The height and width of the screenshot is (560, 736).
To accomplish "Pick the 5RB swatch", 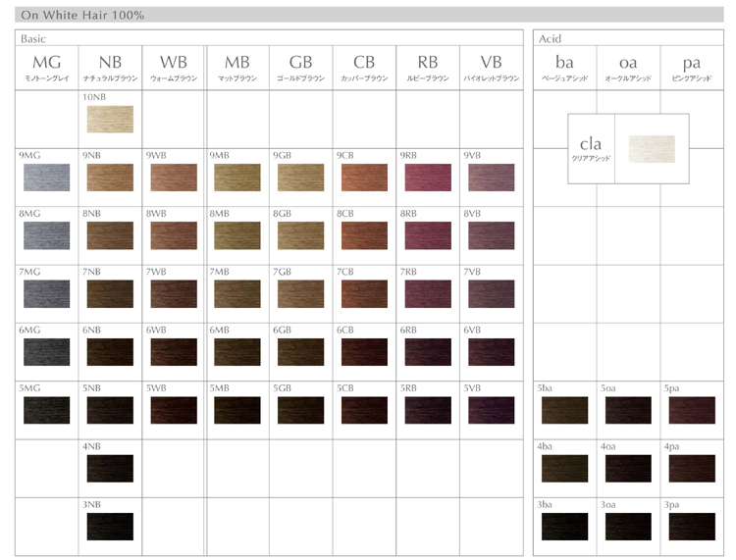I will pos(427,410).
